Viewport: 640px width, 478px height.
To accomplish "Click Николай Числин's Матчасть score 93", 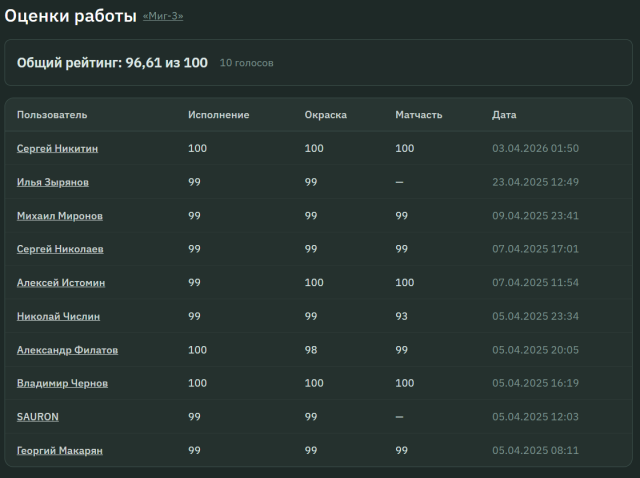I will [401, 316].
